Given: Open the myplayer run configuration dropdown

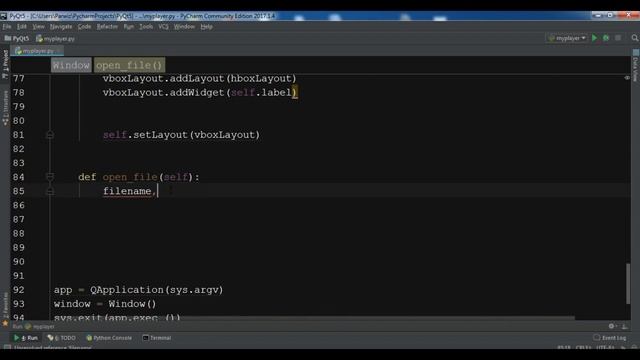Looking at the screenshot, I should click(x=567, y=38).
